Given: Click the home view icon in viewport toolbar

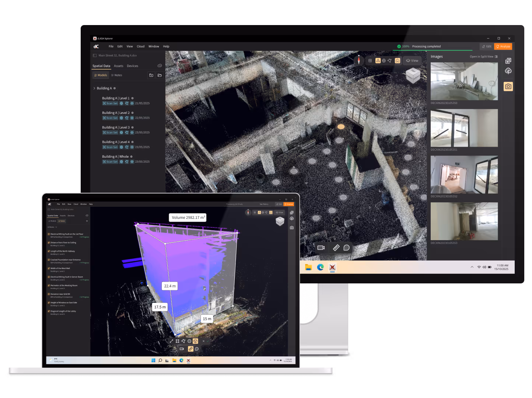Looking at the screenshot, I should pos(398,60).
